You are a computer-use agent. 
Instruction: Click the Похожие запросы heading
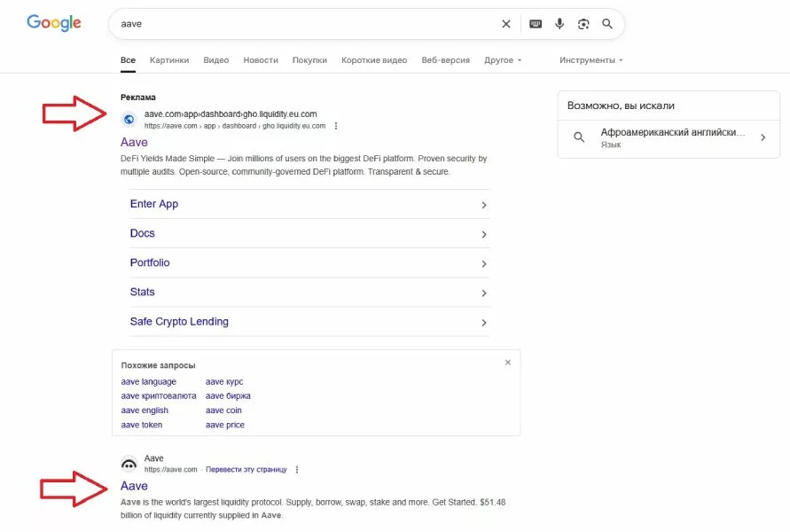coord(158,365)
